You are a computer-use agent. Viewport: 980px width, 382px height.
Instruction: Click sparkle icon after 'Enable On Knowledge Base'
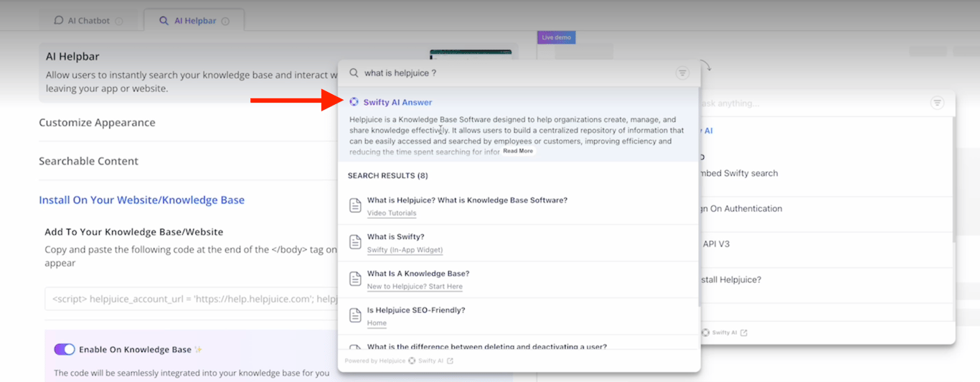click(199, 350)
